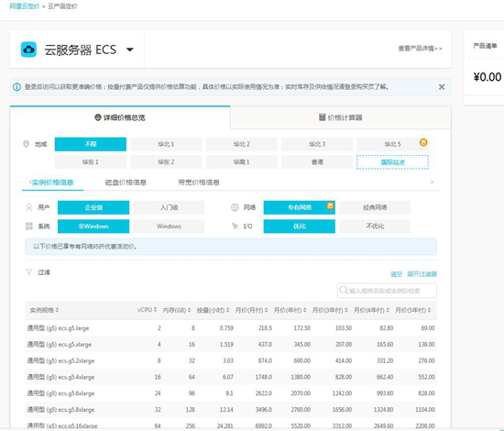This screenshot has height=431, width=504.
Task: Click the user icon beside 用户
Action: [x=29, y=207]
